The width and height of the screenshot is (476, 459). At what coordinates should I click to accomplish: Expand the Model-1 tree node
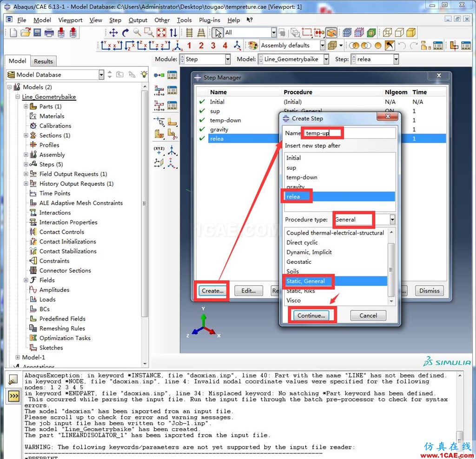click(18, 357)
